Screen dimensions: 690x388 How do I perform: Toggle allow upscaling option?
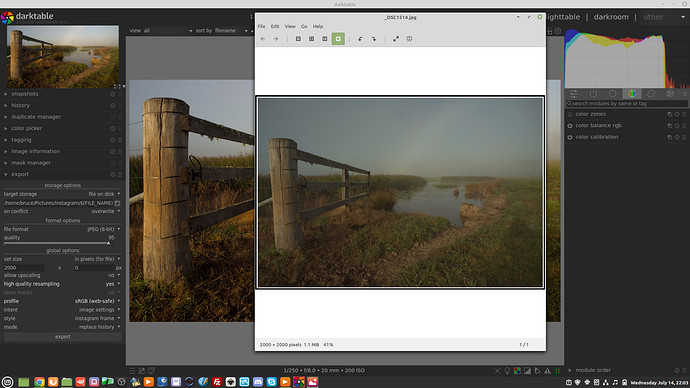[x=62, y=275]
